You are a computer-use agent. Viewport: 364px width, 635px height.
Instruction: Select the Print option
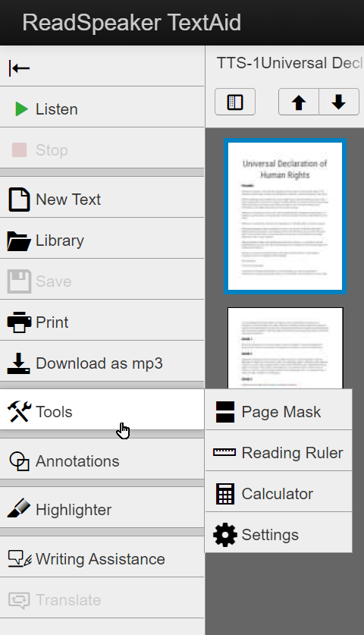point(102,321)
